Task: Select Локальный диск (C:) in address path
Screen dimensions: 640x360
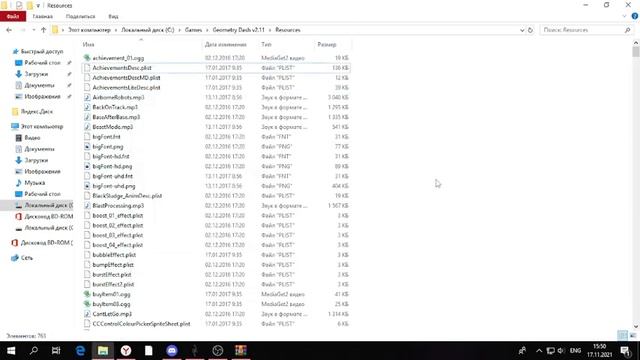Action: (x=148, y=30)
